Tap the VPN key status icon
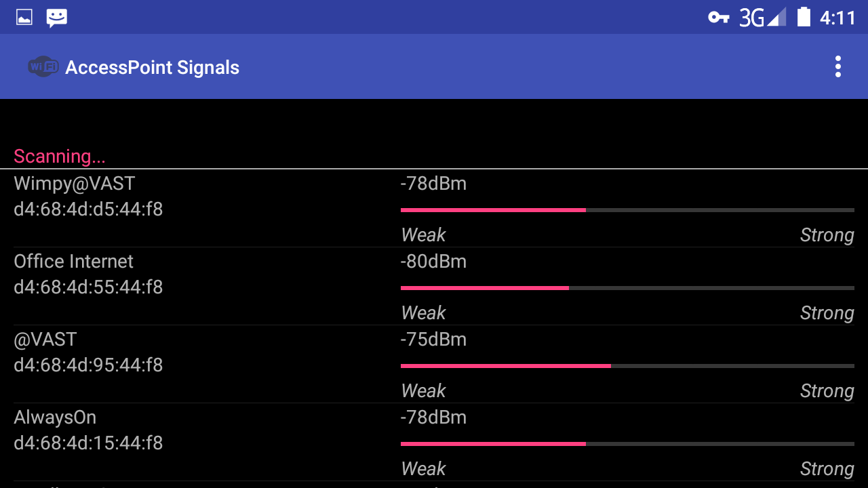The image size is (868, 488). pos(719,18)
